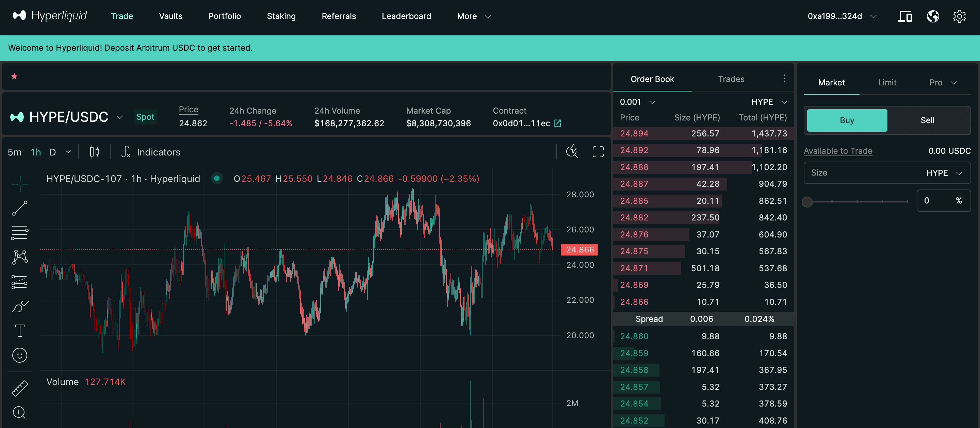Open Referrals page

339,16
